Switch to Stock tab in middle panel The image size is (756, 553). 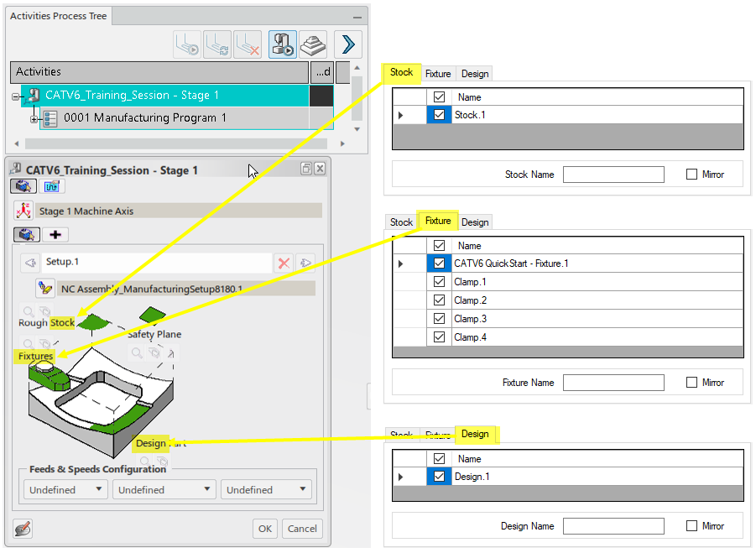401,222
